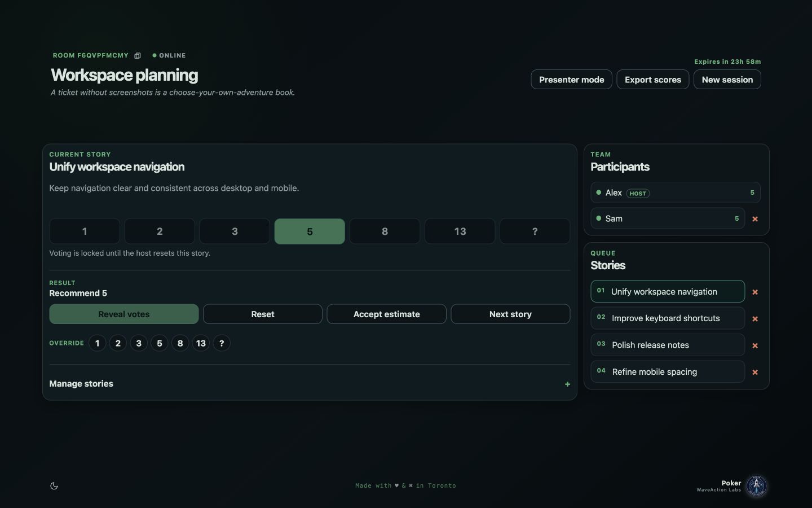Screen dimensions: 812x508
Task: Click the Presenter mode button
Action: pyautogui.click(x=571, y=80)
